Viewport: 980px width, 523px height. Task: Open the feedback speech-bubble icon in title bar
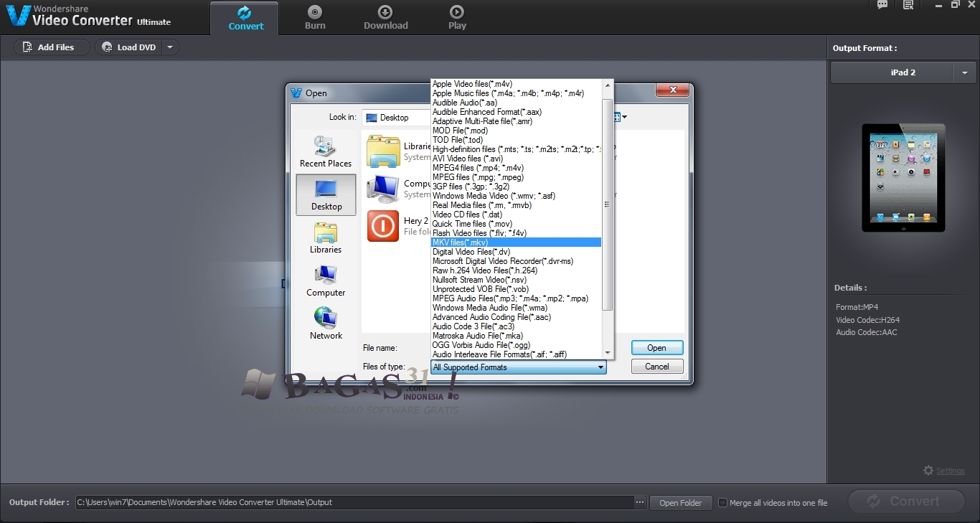(882, 5)
